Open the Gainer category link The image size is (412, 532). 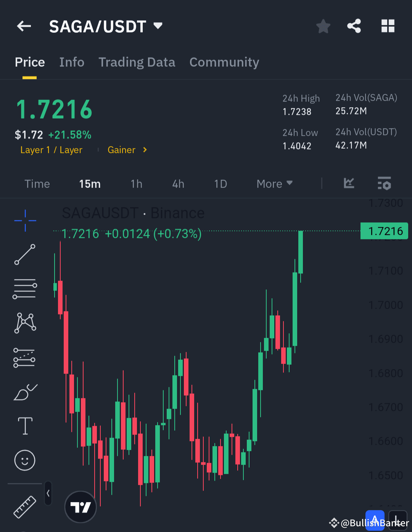pyautogui.click(x=121, y=150)
